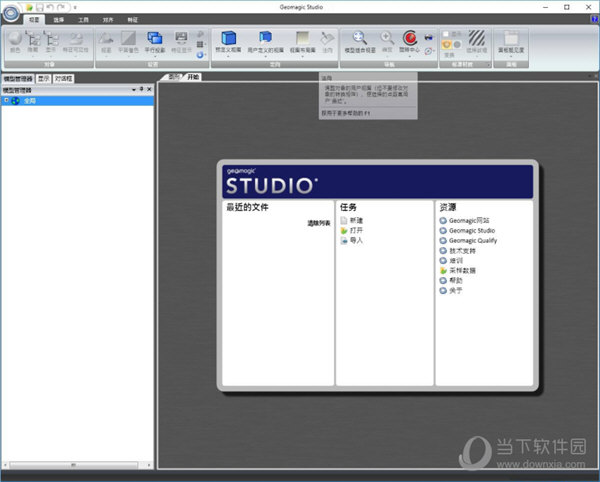Image resolution: width=600 pixels, height=482 pixels.
Task: Click the 显示 tree icon in ribbon
Action: [51, 41]
